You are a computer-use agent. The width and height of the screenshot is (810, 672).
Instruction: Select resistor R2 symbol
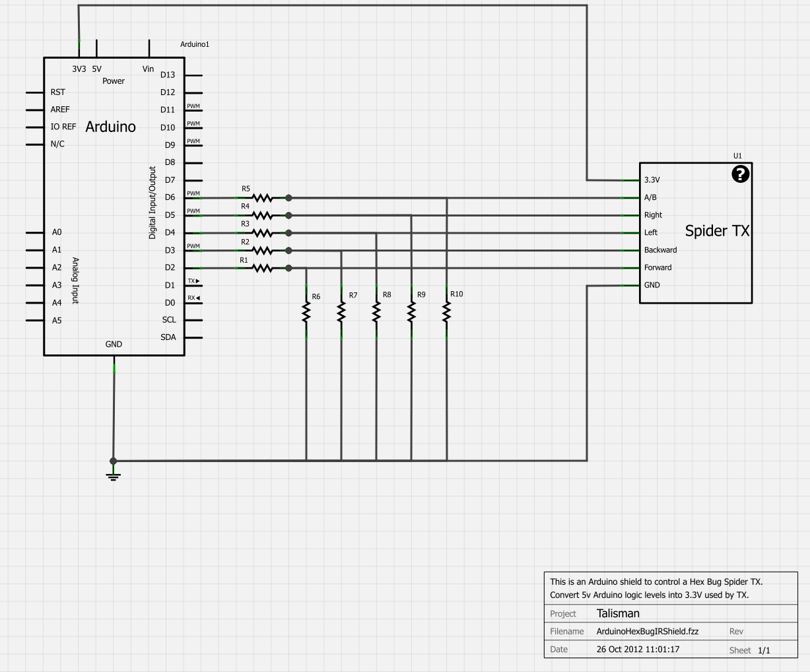[263, 250]
